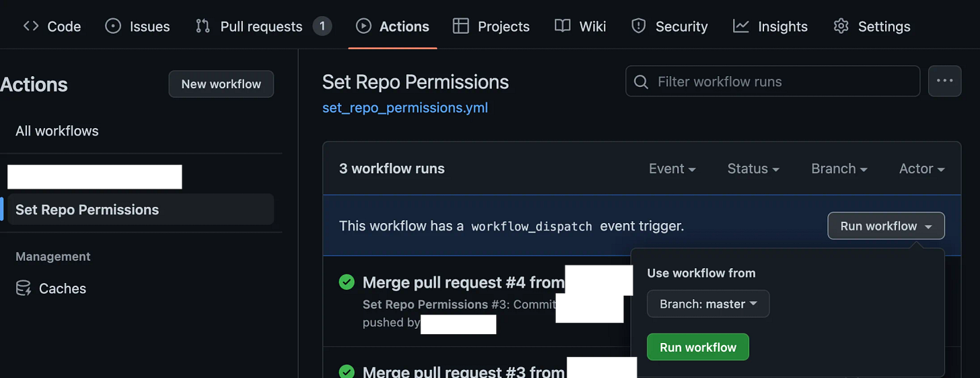Click the green Run workflow button

tap(697, 347)
